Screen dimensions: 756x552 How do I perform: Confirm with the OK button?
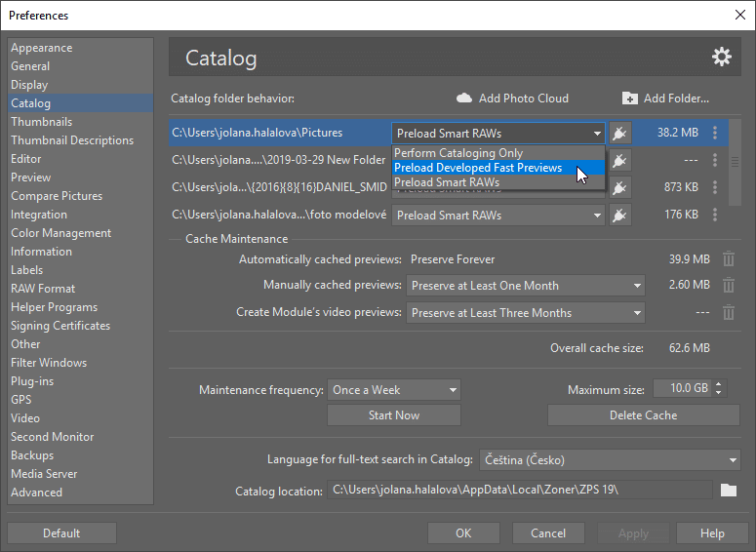tap(463, 533)
